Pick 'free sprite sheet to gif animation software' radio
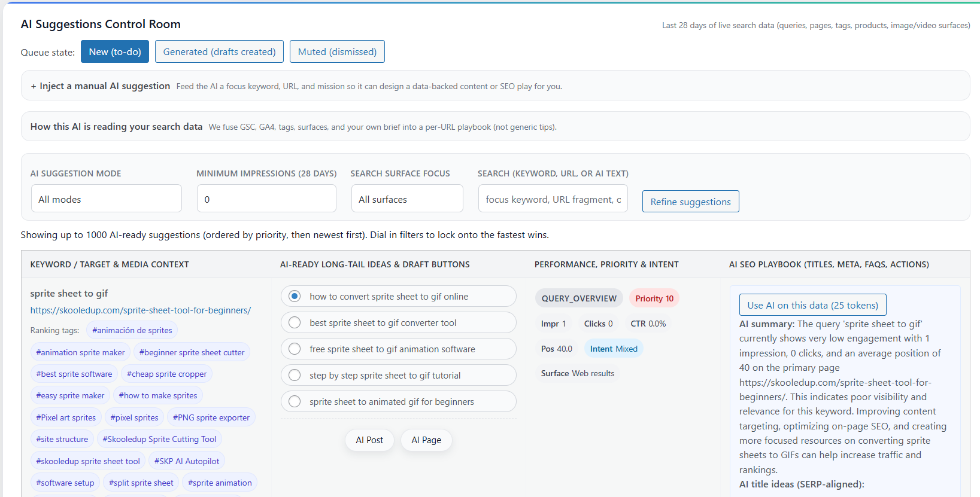 295,349
